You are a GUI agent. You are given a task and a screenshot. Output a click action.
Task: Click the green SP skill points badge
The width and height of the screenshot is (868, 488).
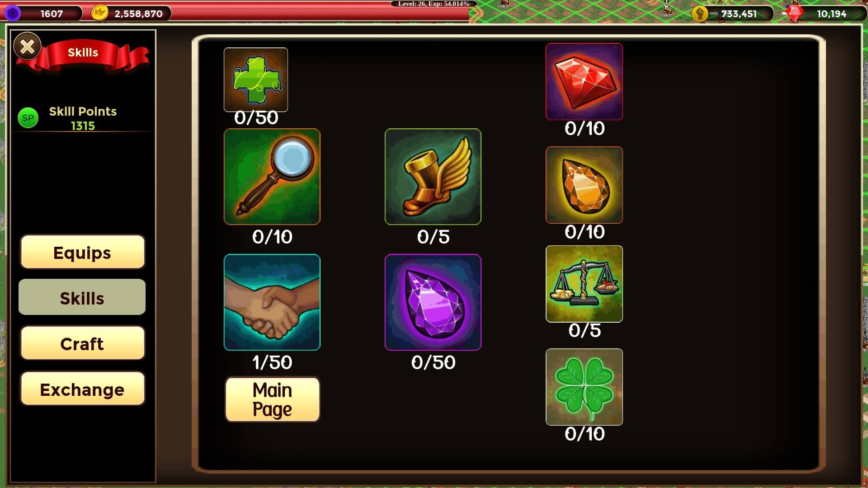28,118
